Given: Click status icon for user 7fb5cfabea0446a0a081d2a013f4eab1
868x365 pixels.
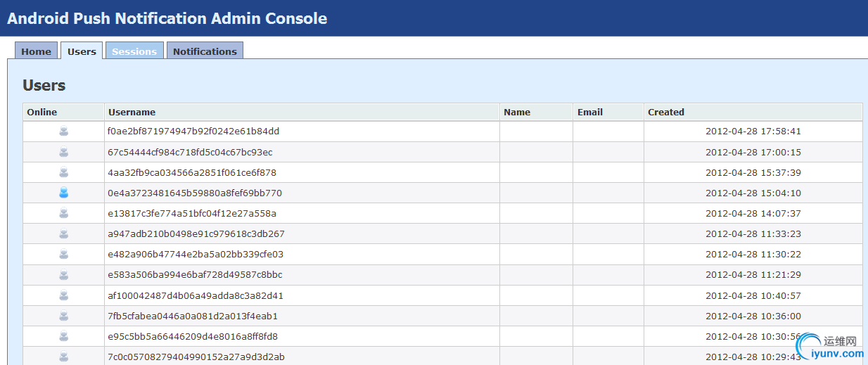Looking at the screenshot, I should (x=63, y=316).
